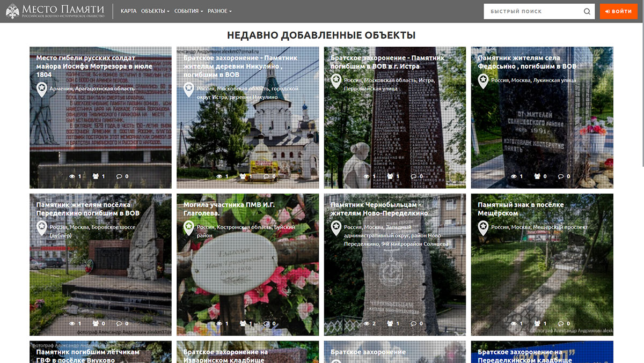644x363 pixels.
Task: Expand the Объекты dropdown menu
Action: 155,11
